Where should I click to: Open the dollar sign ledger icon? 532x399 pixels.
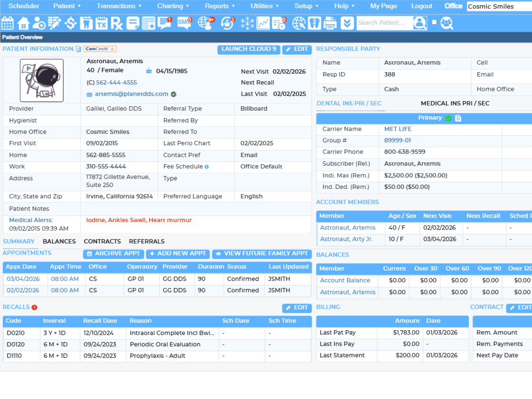70,23
